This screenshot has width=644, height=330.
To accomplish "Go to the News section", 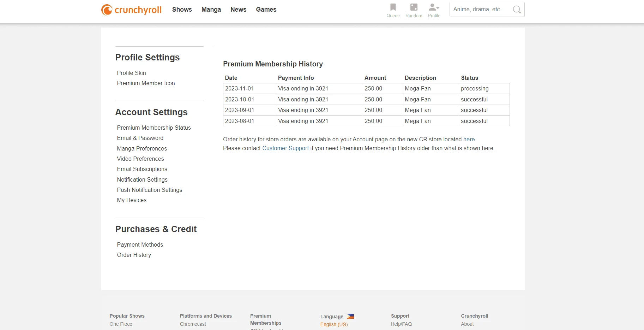I will tap(239, 10).
